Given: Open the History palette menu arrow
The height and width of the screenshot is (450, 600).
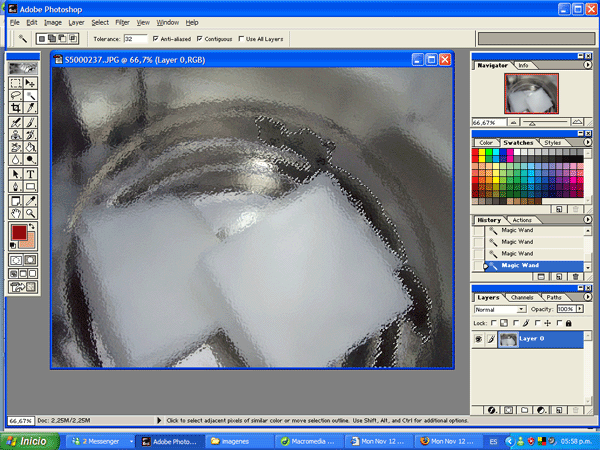Looking at the screenshot, I should tap(587, 219).
